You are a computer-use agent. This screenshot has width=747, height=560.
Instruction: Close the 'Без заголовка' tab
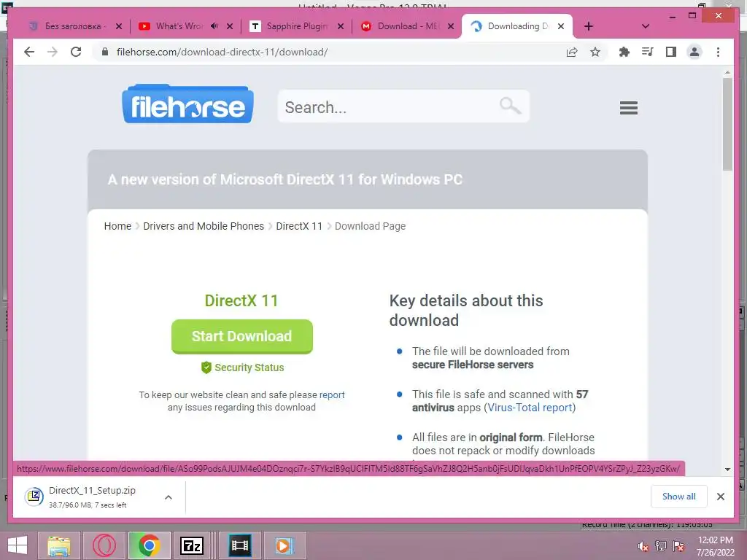[119, 26]
